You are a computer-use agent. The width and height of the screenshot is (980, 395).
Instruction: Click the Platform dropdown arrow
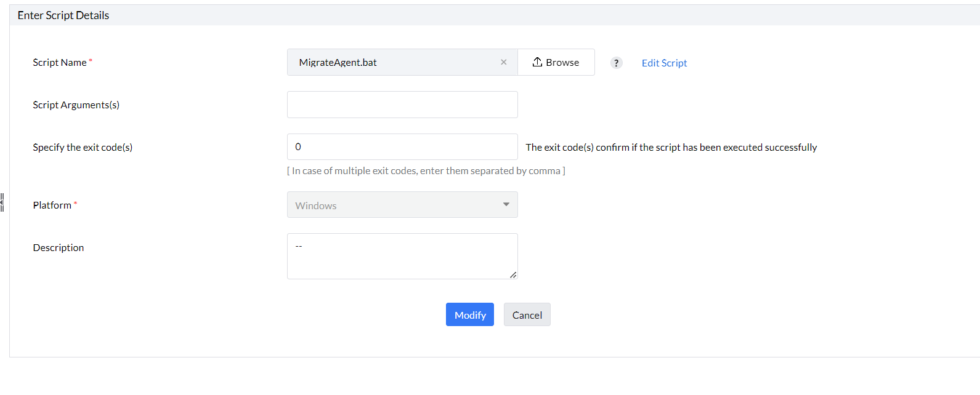(506, 205)
